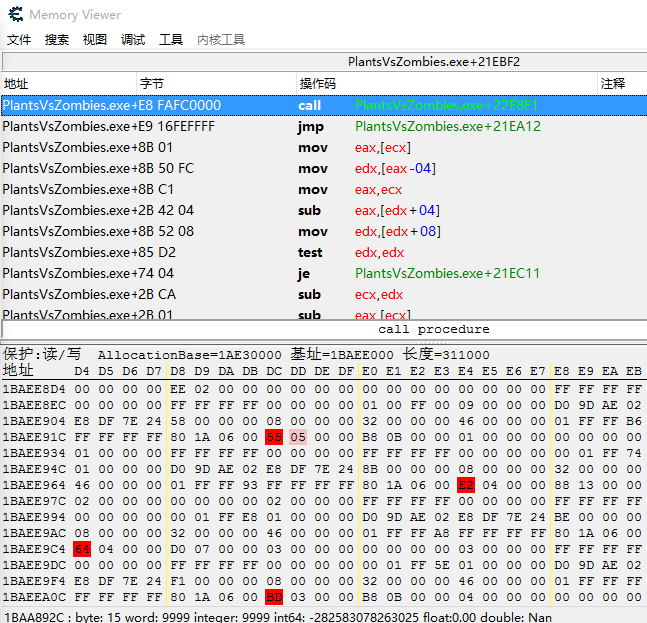
Task: Click hex row address 1BAEE994
Action: 34,517
